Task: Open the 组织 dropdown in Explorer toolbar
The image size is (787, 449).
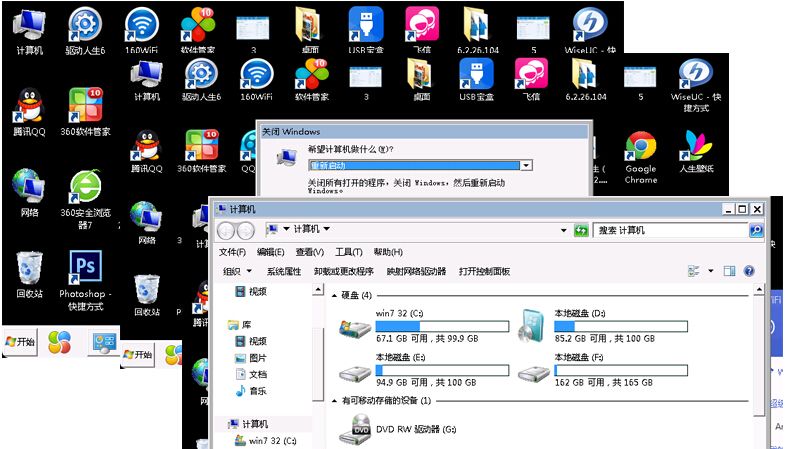Action: point(236,271)
